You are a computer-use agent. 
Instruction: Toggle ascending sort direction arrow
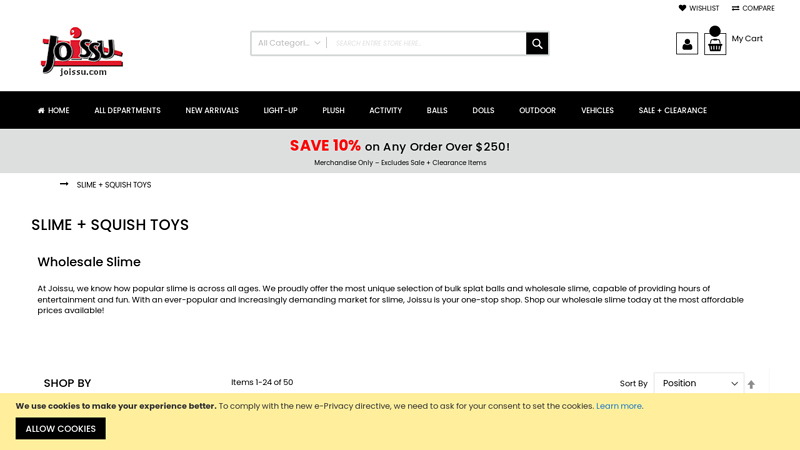pos(751,384)
